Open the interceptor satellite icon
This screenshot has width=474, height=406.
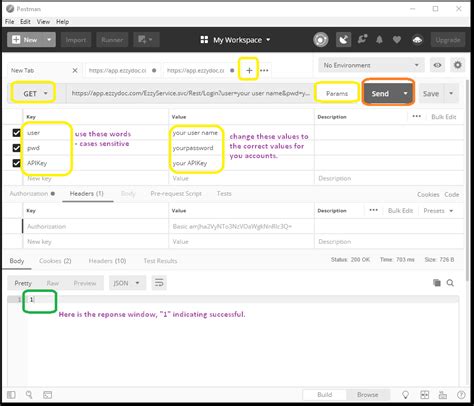pos(343,40)
